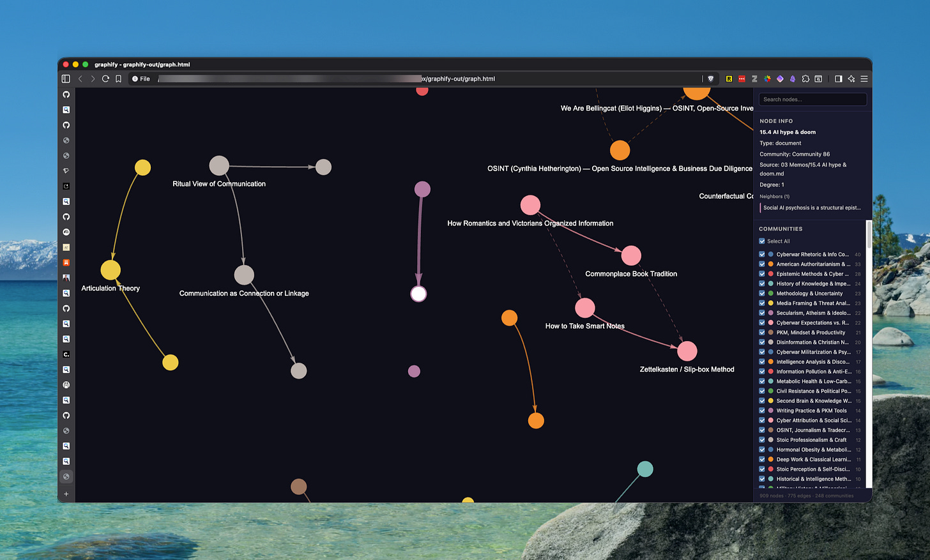930x560 pixels.
Task: Toggle the browser vertical tabs sidebar icon
Action: tap(66, 79)
